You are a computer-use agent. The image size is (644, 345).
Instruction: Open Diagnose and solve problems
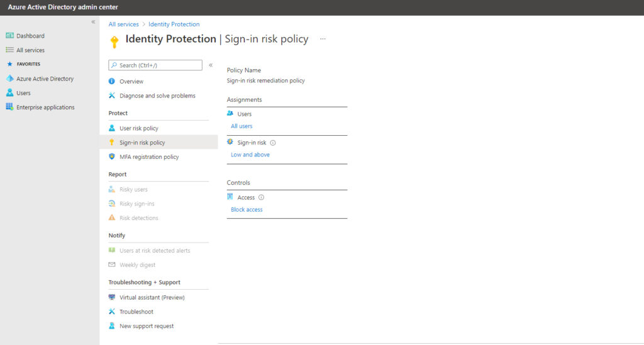(158, 96)
